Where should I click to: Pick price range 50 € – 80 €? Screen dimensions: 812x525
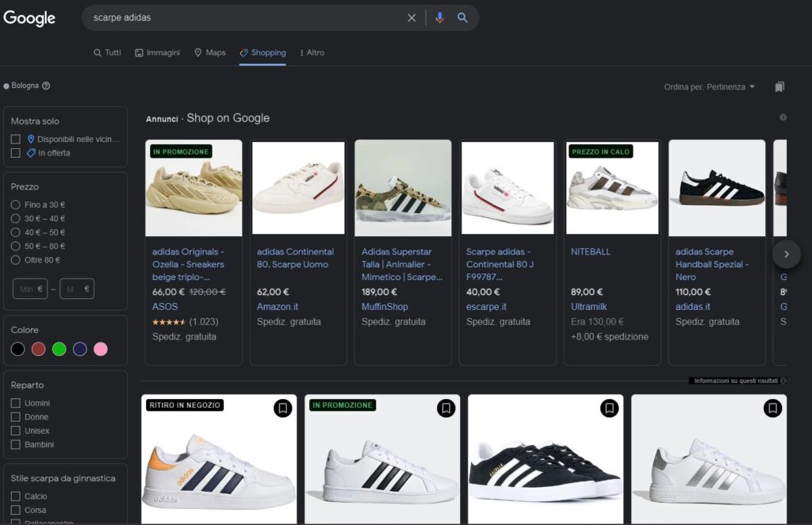pyautogui.click(x=16, y=246)
